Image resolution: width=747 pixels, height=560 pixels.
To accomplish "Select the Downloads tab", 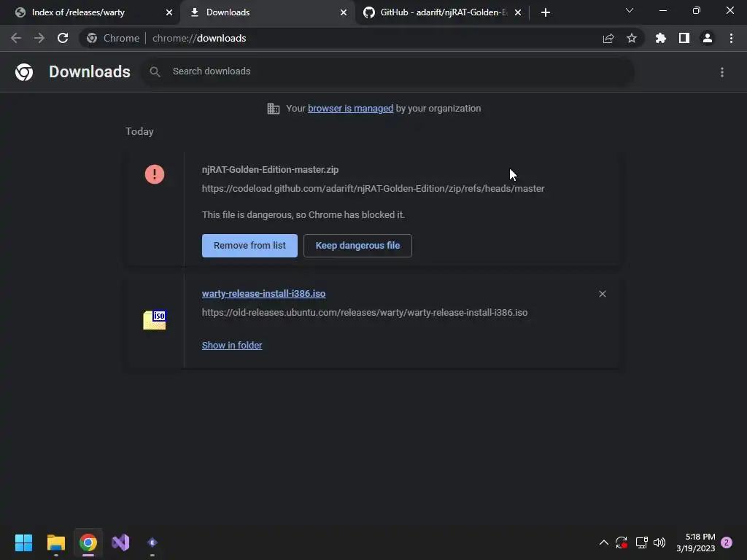I will [267, 12].
